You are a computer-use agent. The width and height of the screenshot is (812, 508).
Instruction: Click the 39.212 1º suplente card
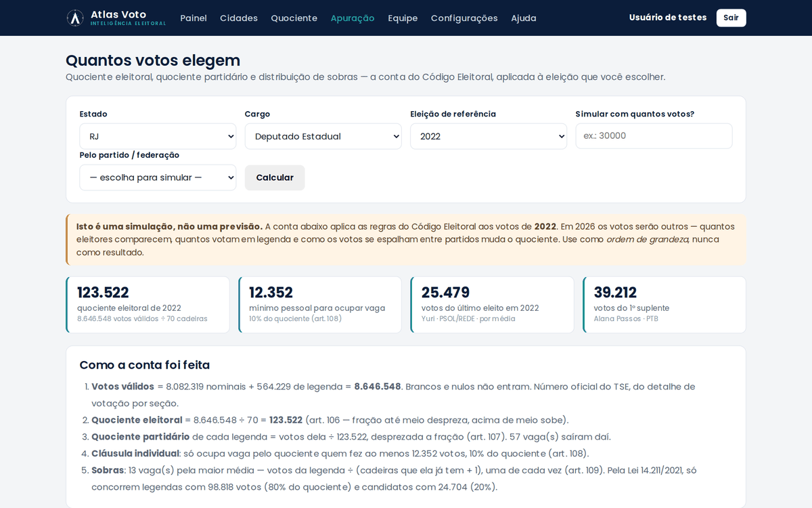pos(664,305)
